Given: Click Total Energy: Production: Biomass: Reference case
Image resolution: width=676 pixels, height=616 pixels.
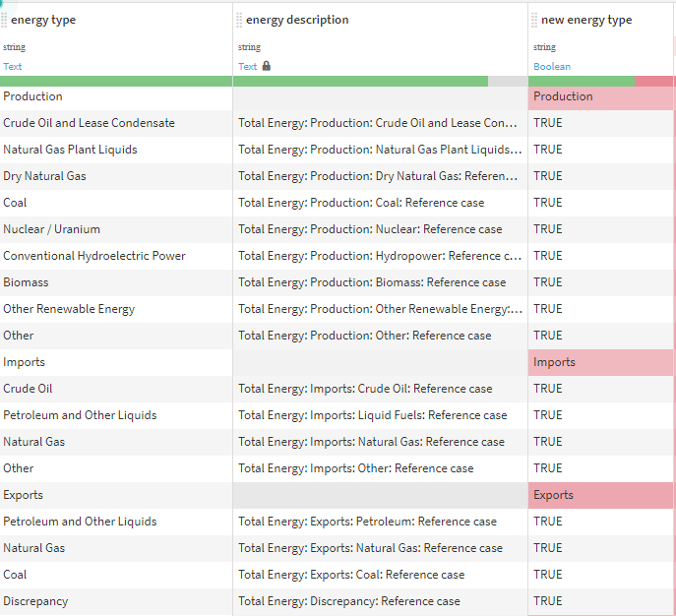Looking at the screenshot, I should click(x=372, y=282).
